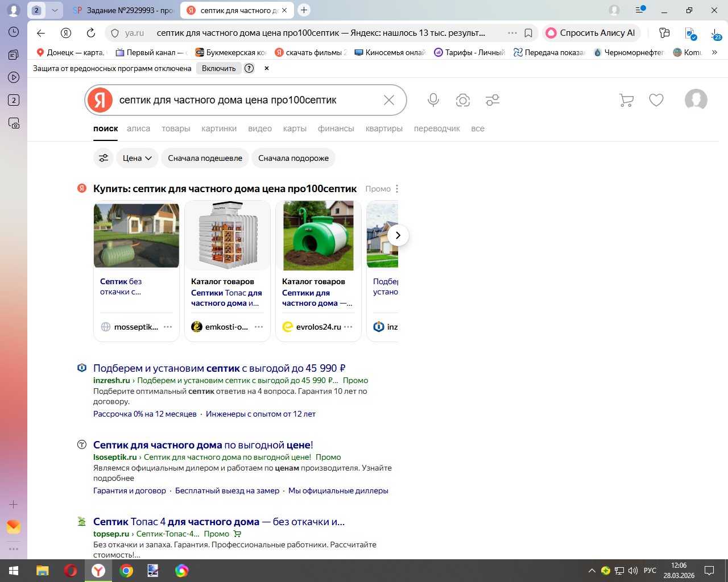Sort results by Сначала подешевле
The width and height of the screenshot is (728, 582).
[205, 158]
